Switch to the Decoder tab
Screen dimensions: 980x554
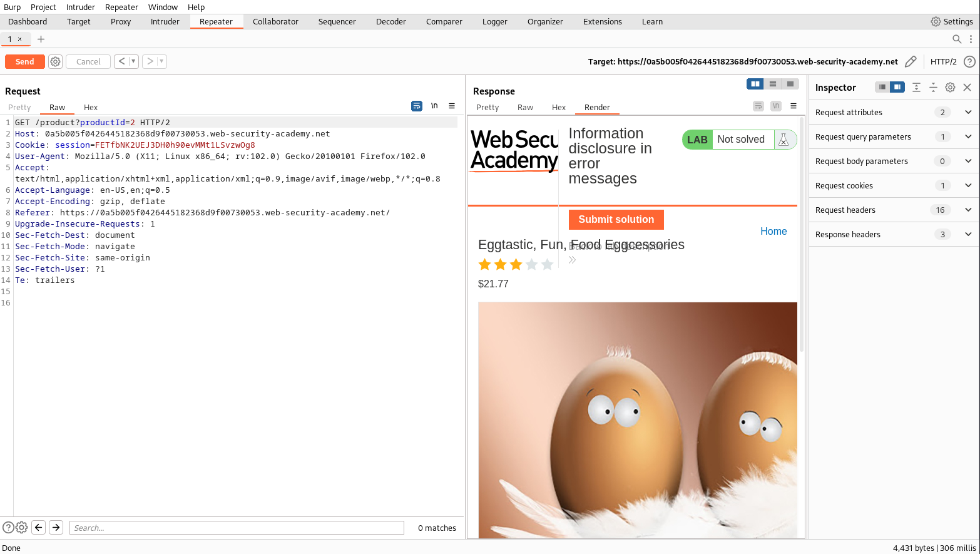[391, 21]
